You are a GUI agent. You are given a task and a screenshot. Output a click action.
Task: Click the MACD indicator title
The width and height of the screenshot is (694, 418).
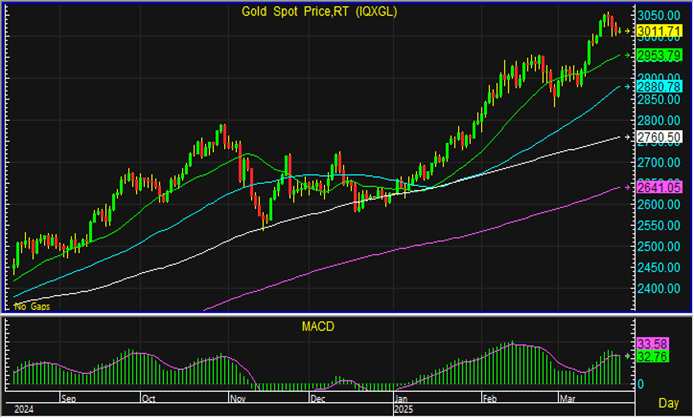318,326
